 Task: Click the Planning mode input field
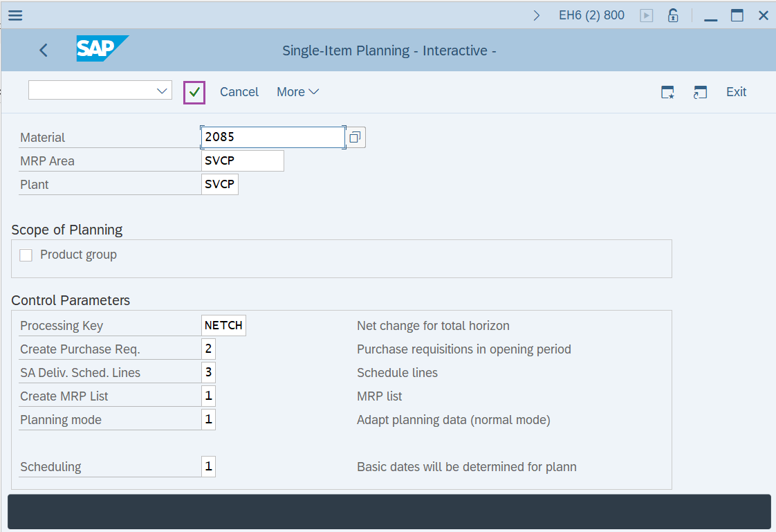(x=208, y=420)
